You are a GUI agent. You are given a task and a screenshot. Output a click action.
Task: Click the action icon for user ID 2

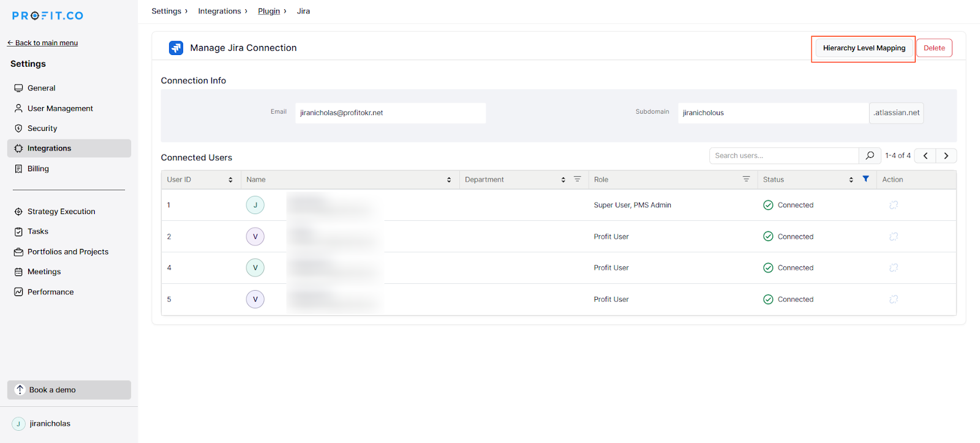(894, 236)
